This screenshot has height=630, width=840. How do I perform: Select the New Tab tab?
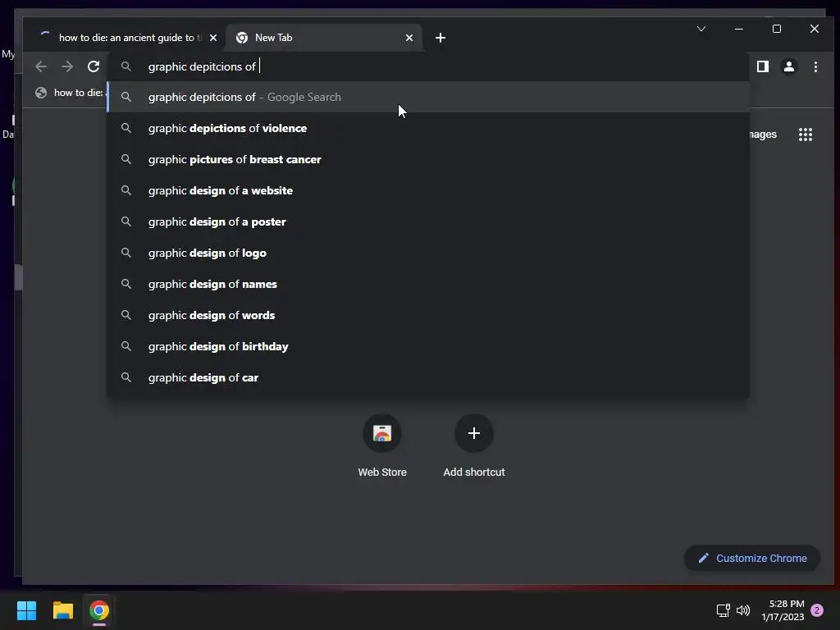324,38
